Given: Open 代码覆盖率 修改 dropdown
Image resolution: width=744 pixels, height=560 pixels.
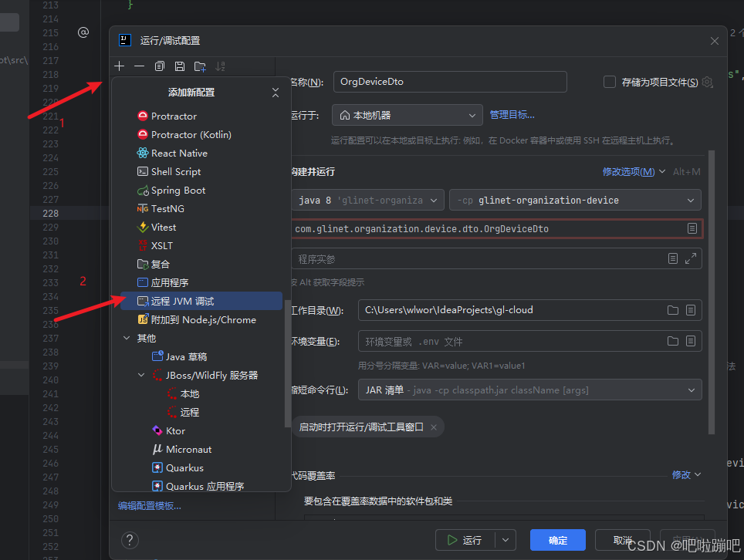Looking at the screenshot, I should pyautogui.click(x=686, y=474).
